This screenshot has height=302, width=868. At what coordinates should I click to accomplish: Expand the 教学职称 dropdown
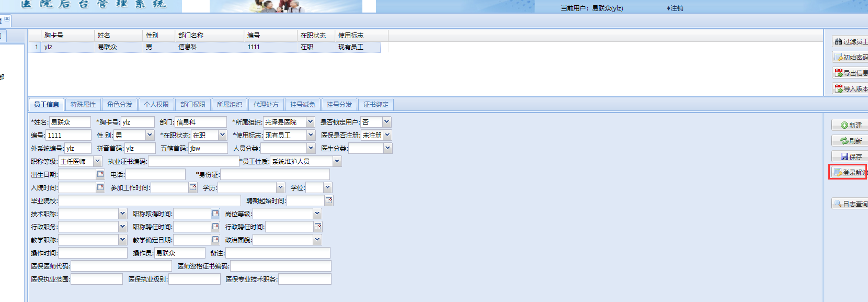click(x=122, y=240)
